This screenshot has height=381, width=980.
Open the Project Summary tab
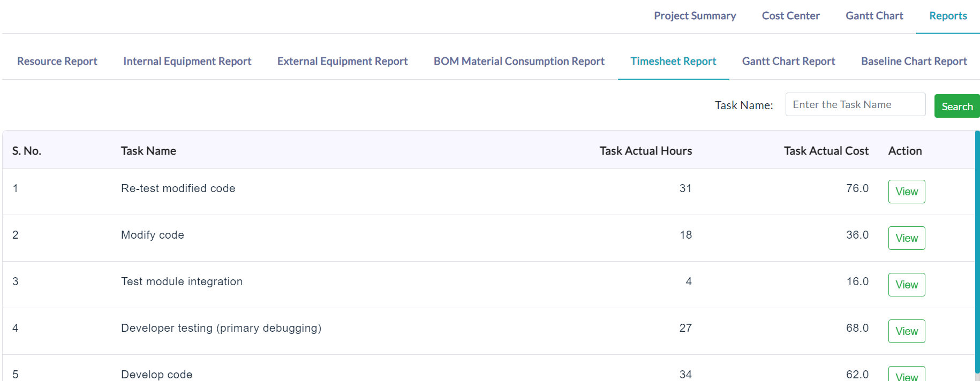(x=695, y=16)
